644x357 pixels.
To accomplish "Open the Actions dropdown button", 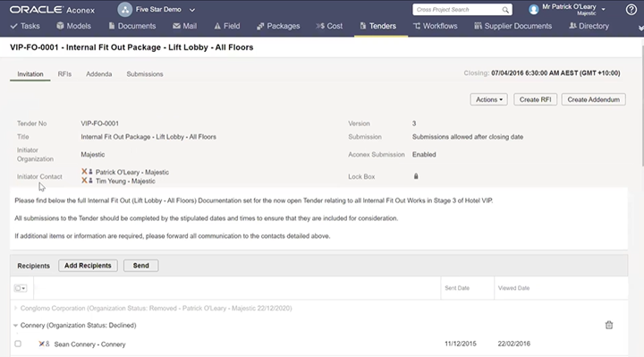I will click(x=488, y=99).
